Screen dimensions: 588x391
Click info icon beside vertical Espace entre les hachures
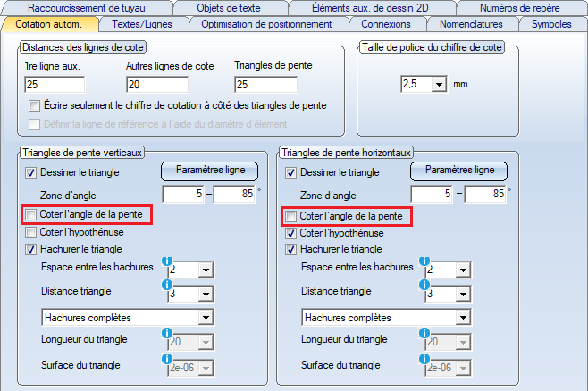pyautogui.click(x=167, y=261)
